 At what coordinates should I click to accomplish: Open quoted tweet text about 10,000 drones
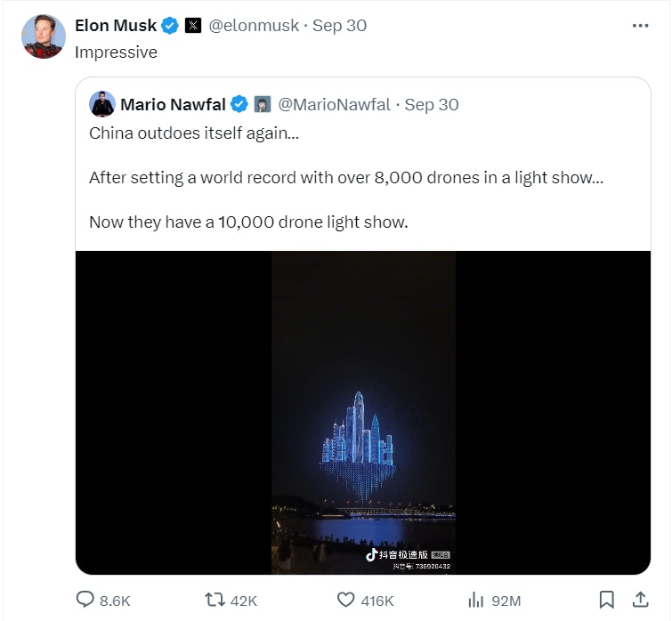tap(248, 222)
